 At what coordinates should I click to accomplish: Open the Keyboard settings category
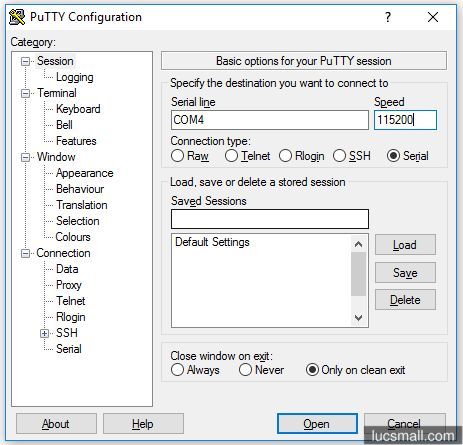point(78,109)
